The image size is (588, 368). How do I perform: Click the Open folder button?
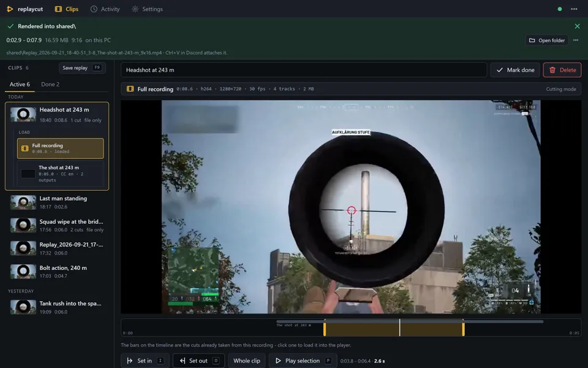pyautogui.click(x=546, y=40)
